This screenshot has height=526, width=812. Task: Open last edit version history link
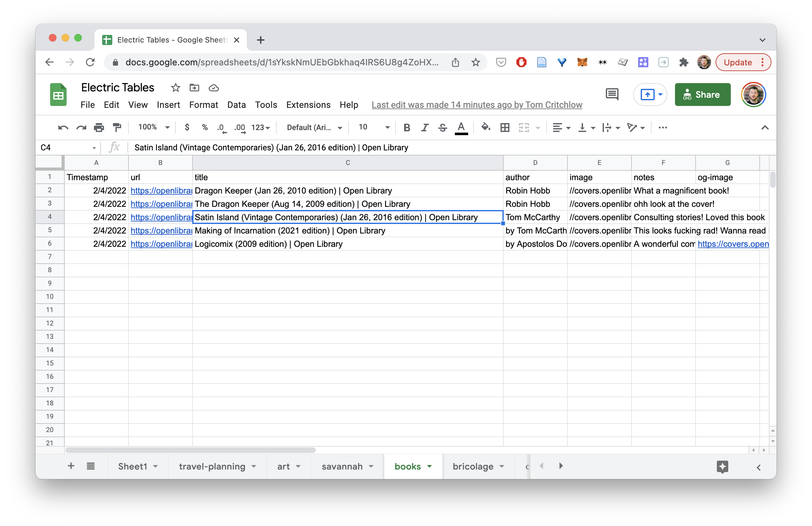click(x=477, y=105)
